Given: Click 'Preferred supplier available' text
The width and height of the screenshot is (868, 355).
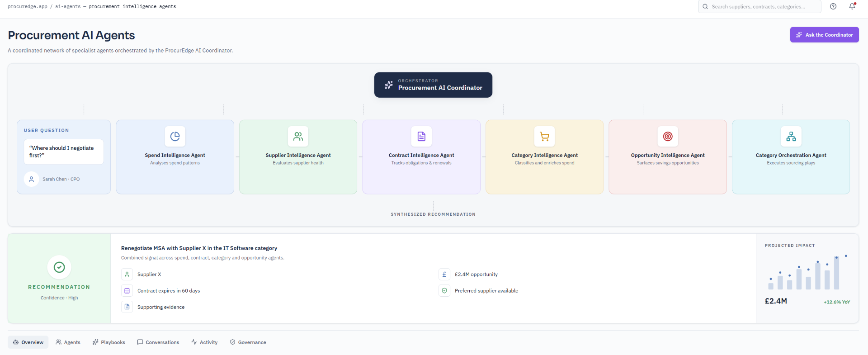Looking at the screenshot, I should (x=486, y=291).
